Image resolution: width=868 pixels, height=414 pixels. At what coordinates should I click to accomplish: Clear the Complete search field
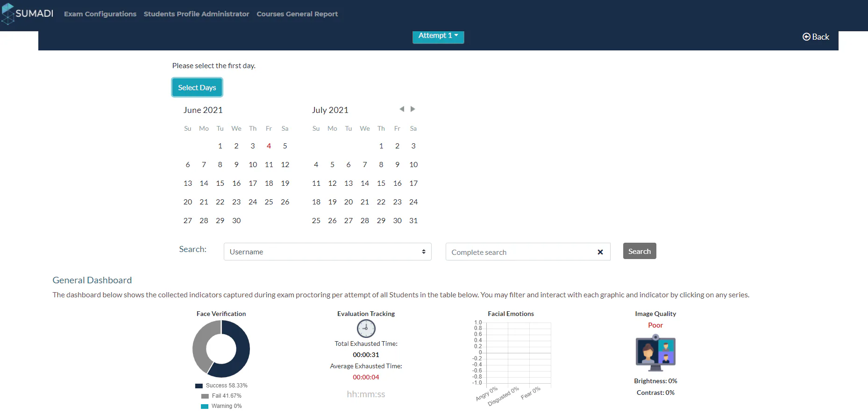[x=600, y=252]
